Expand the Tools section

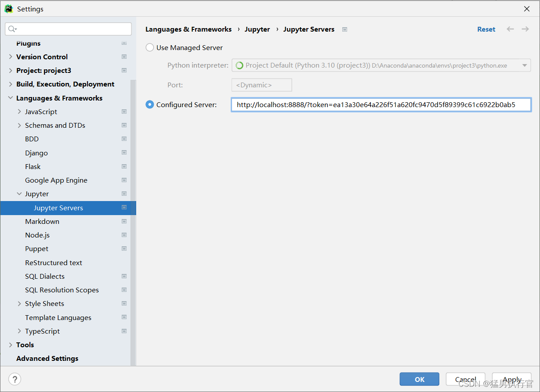11,345
